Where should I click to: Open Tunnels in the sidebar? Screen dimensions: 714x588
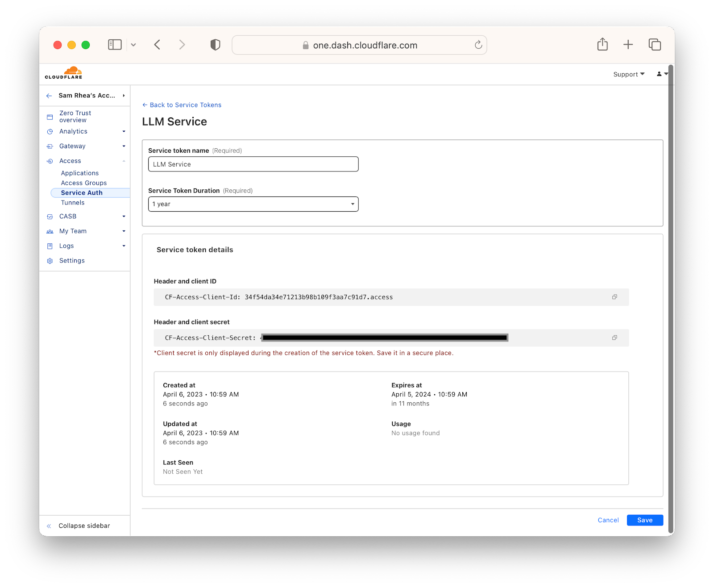(73, 202)
